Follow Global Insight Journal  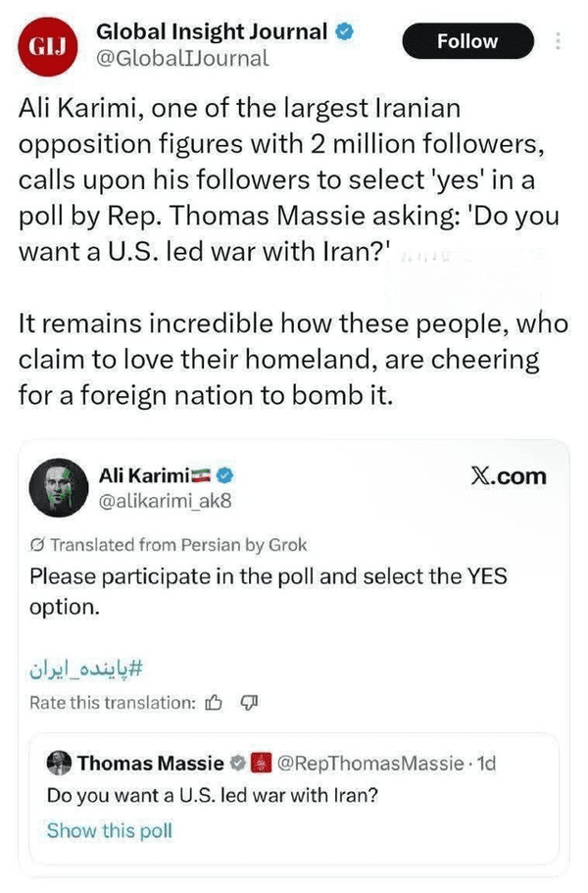467,42
